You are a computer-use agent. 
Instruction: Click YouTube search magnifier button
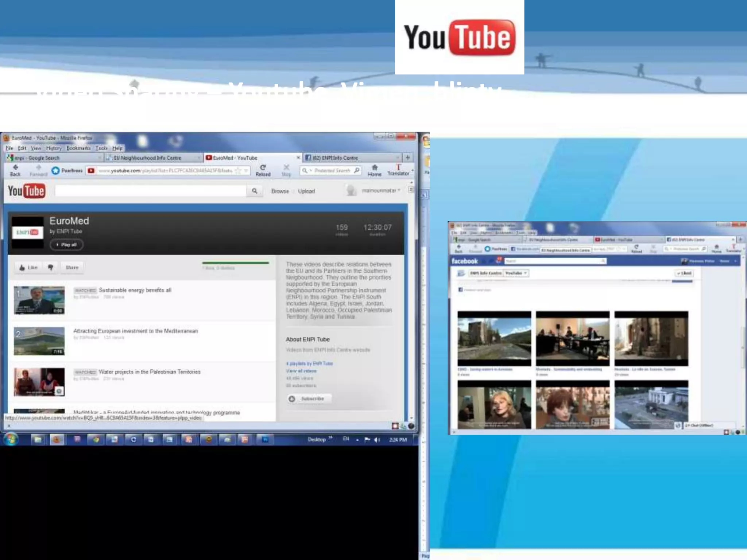pyautogui.click(x=255, y=191)
